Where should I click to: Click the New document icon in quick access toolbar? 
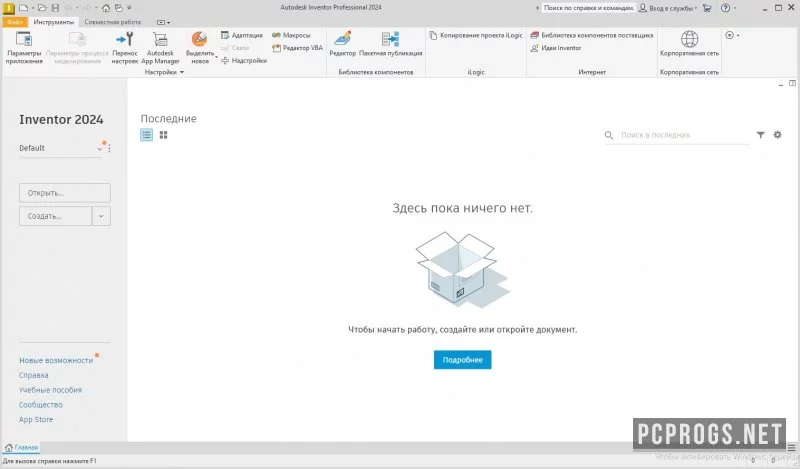(23, 8)
